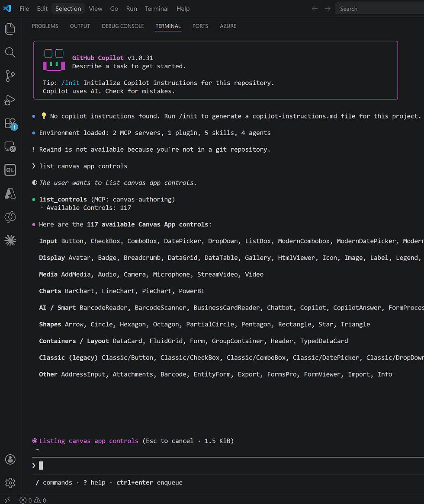
Task: Focus the top Search command box
Action: point(379,9)
